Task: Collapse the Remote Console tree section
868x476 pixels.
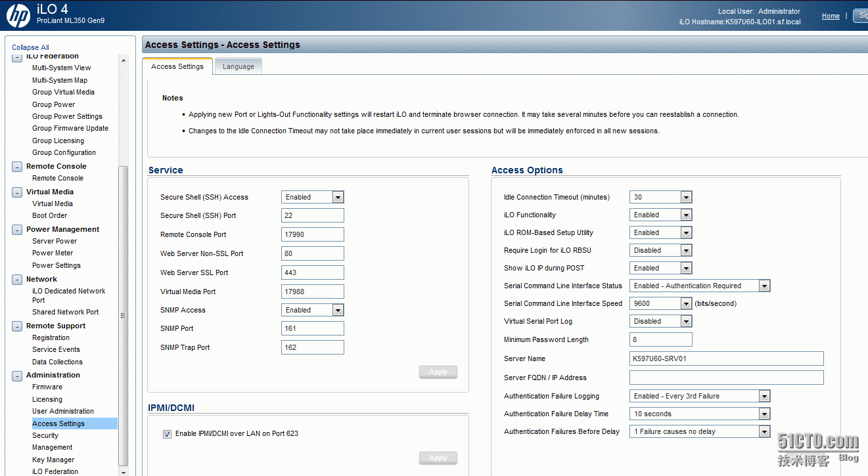Action: (17, 167)
